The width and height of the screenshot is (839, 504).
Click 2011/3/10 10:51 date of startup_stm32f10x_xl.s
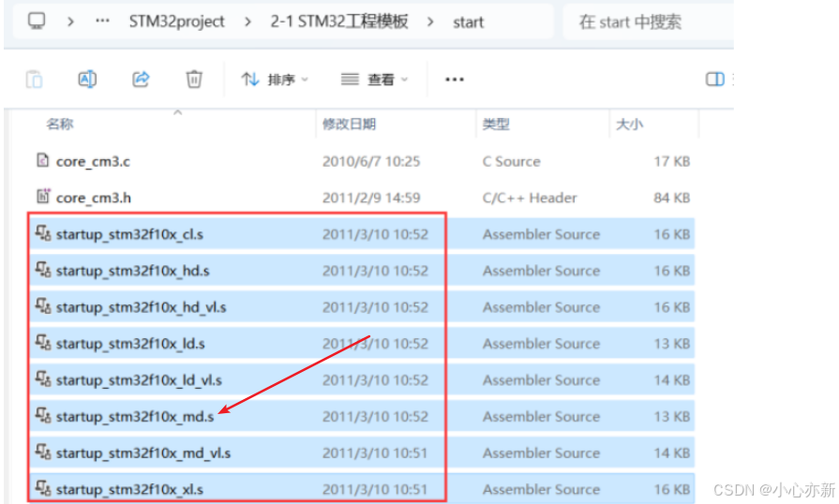[x=375, y=490]
